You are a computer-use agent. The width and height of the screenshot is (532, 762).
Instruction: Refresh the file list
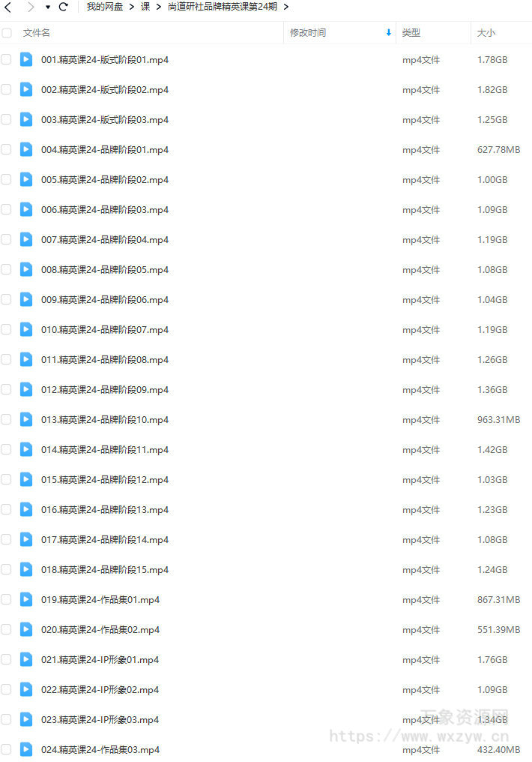pos(63,7)
